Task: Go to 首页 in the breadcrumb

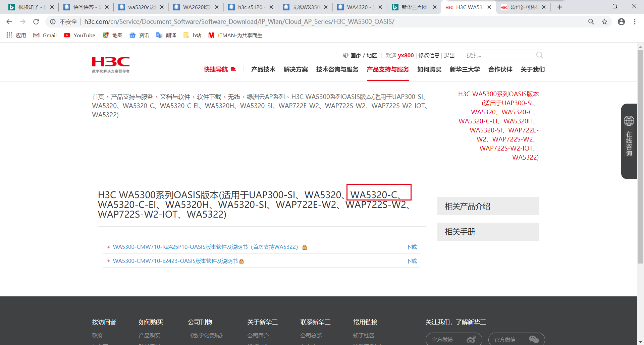Action: tap(98, 97)
